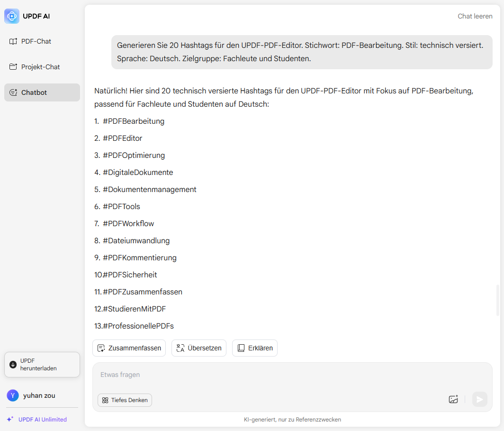Click the Erklären button

click(x=255, y=348)
